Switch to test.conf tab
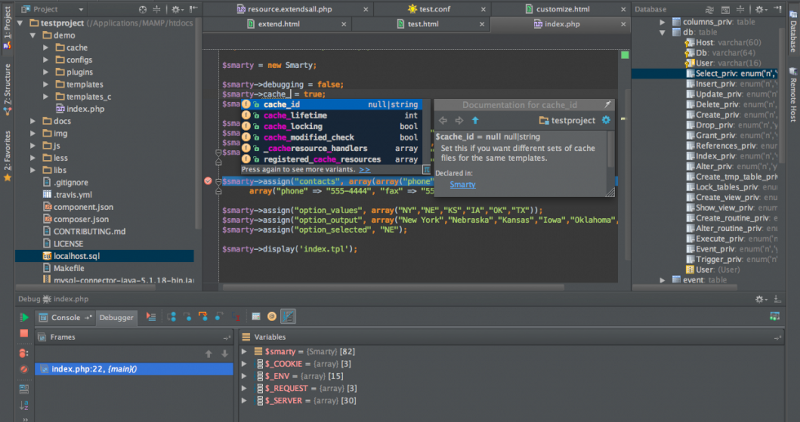 tap(434, 9)
